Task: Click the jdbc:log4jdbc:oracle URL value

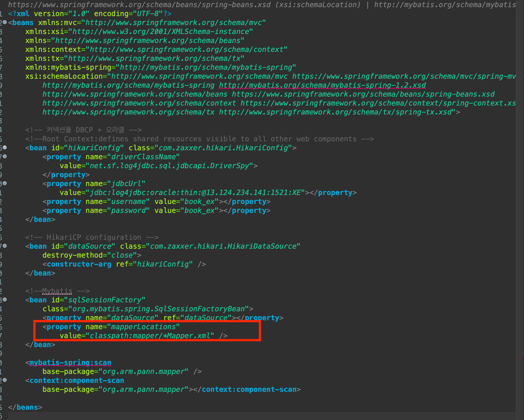Action: click(195, 193)
